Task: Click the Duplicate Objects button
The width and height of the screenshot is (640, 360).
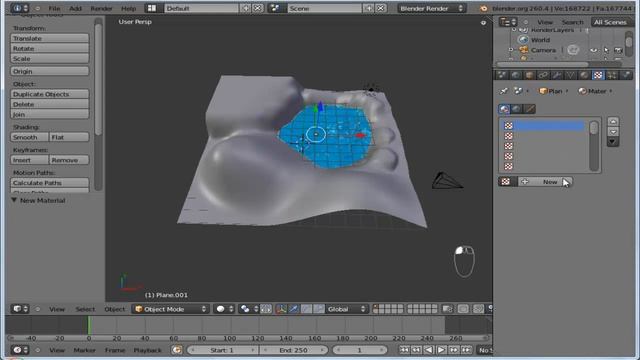Action: 49,94
